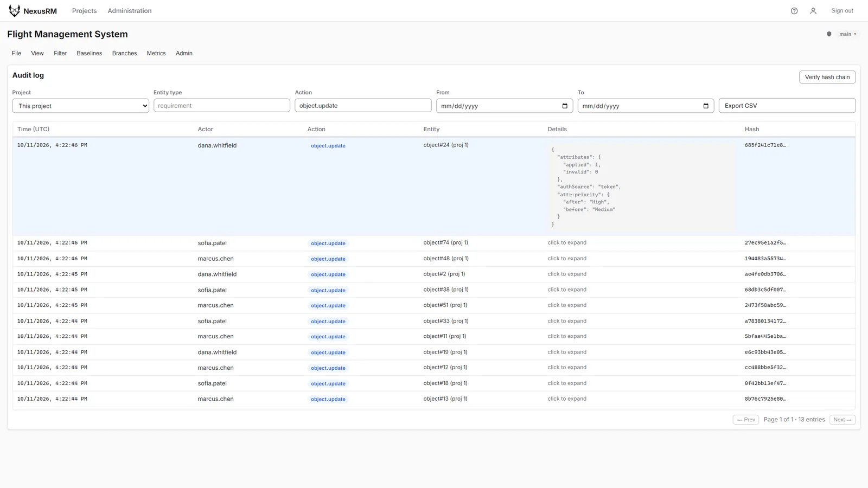Click hash 68db3c5df007…
Image resolution: width=868 pixels, height=488 pixels.
click(765, 290)
